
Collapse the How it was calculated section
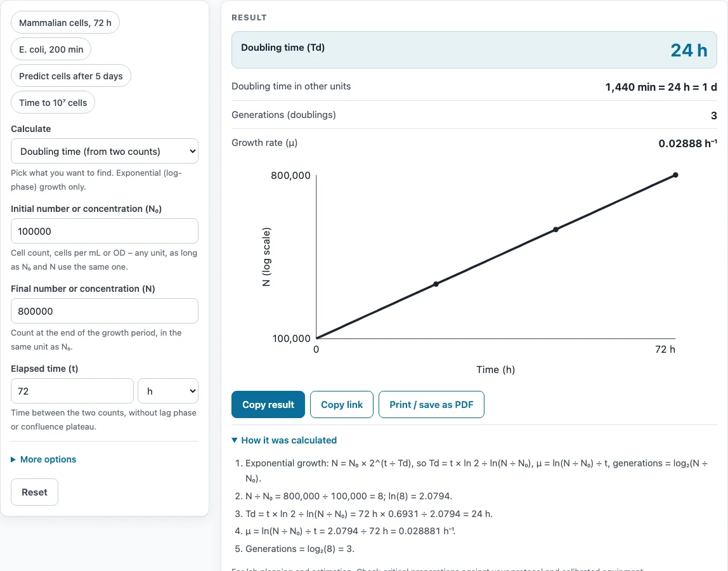tap(284, 440)
